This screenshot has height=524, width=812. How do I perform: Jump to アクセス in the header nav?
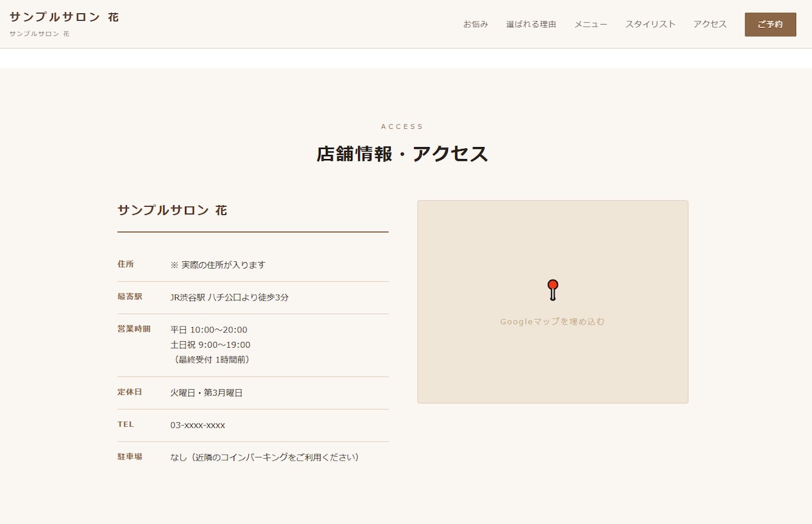point(710,25)
